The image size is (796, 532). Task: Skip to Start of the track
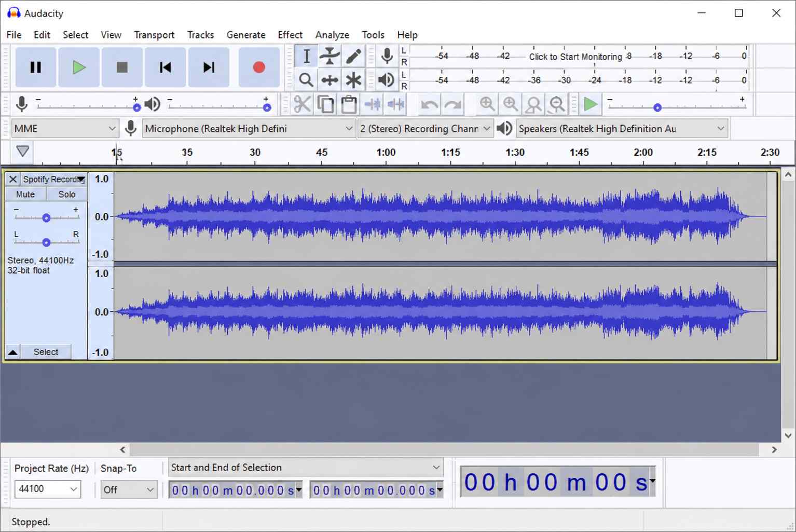(165, 67)
